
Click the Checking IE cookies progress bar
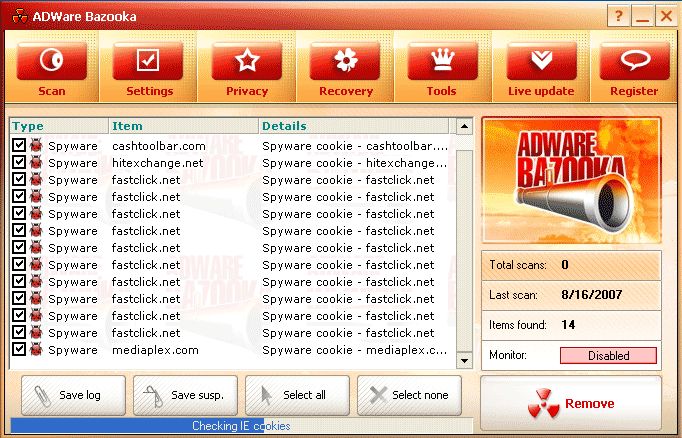[x=241, y=426]
